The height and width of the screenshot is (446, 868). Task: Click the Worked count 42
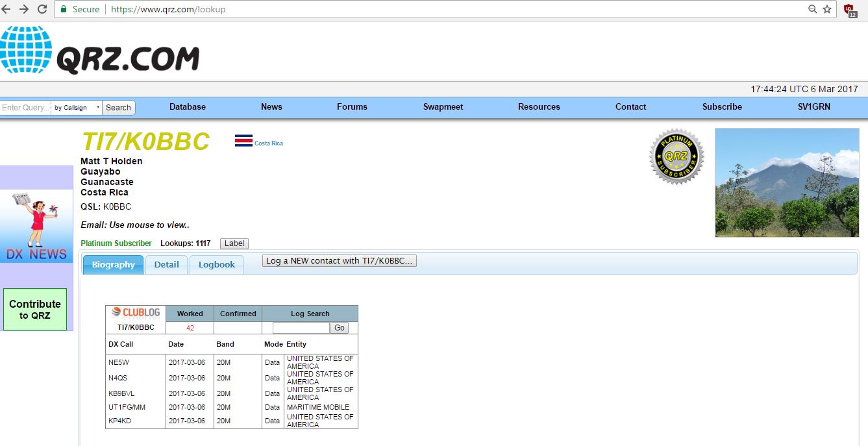190,328
